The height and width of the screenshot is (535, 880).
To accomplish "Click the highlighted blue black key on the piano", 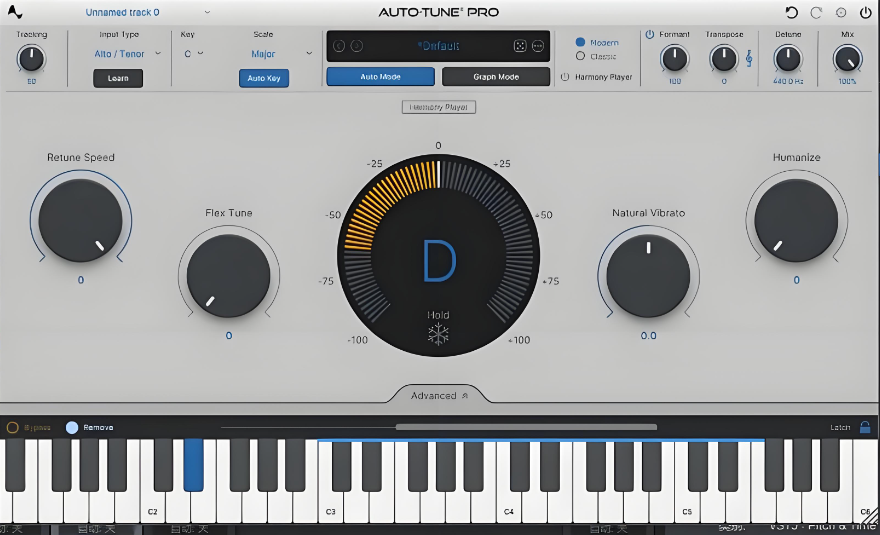I will point(193,465).
